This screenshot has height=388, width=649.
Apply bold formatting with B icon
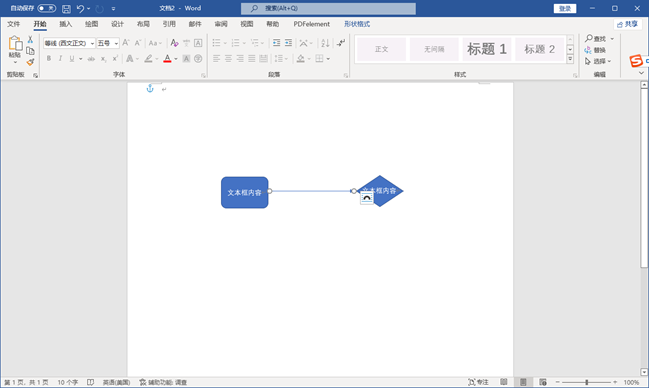pyautogui.click(x=49, y=58)
